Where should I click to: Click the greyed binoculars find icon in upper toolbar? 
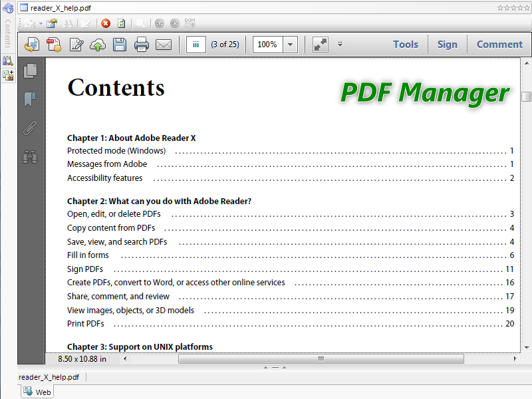point(68,23)
